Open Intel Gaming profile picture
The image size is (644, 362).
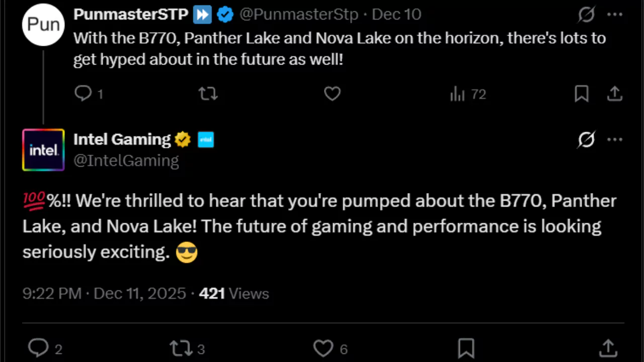coord(43,150)
